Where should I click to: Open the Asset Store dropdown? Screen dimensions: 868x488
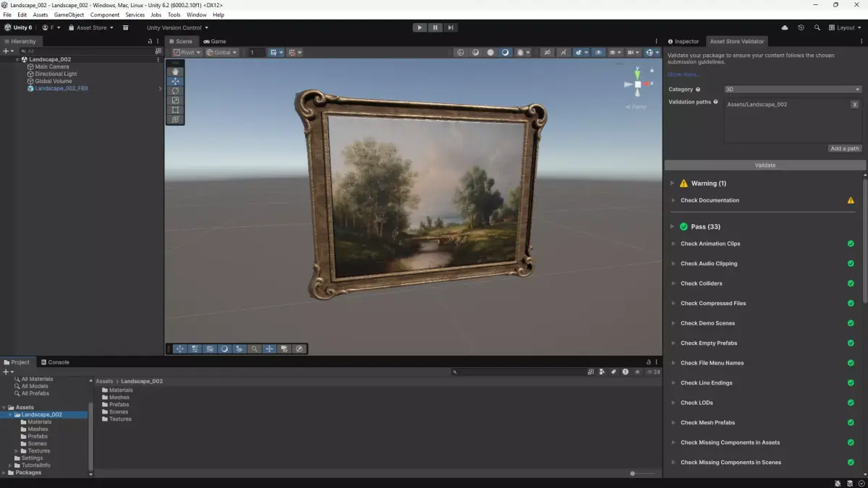pos(91,27)
